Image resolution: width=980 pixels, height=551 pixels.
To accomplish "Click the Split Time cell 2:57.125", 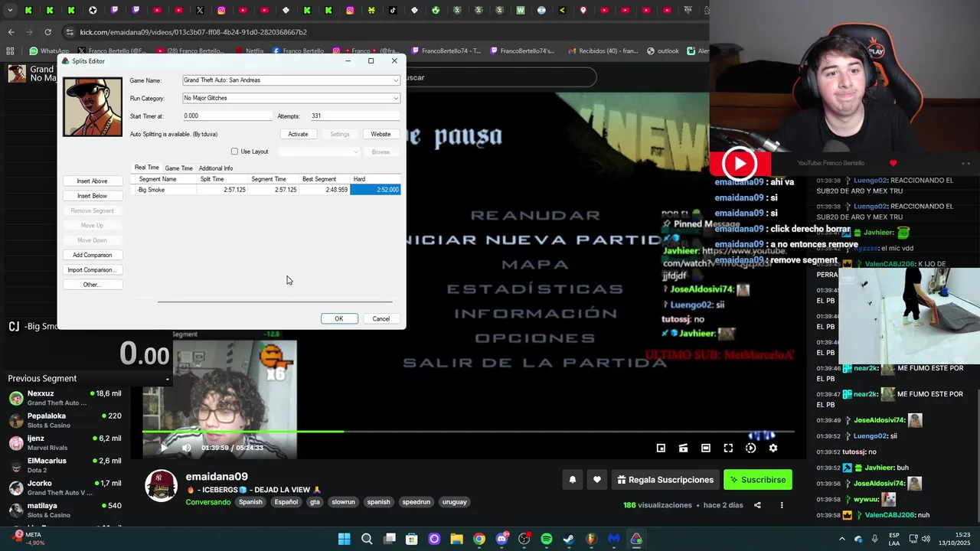I will [x=223, y=190].
